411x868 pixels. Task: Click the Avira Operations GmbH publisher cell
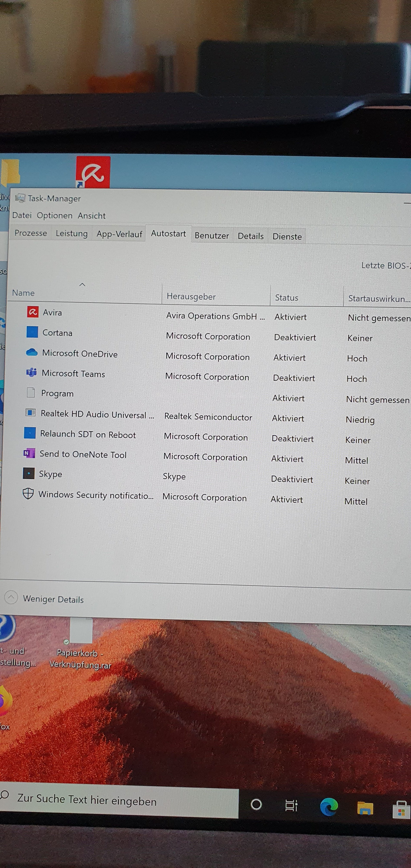(x=215, y=316)
